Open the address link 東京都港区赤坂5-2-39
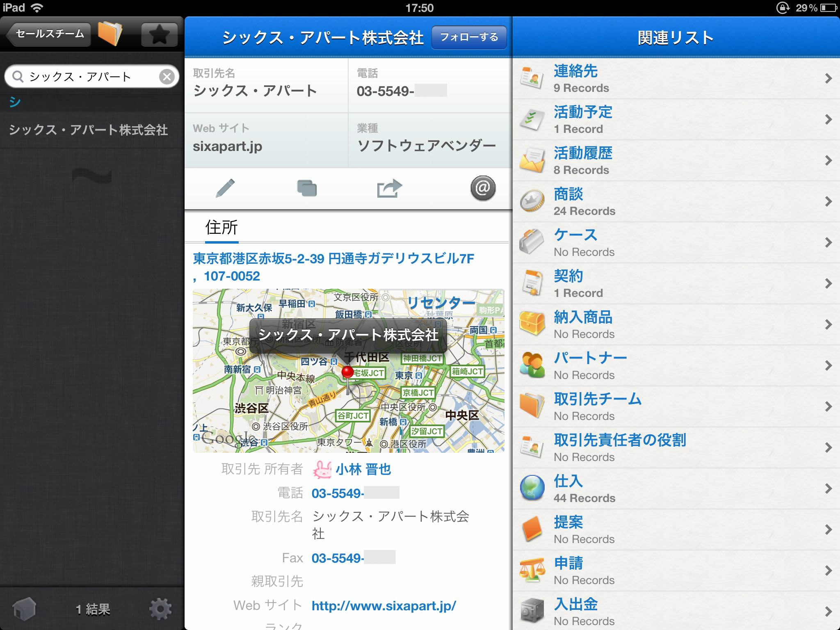 tap(333, 267)
